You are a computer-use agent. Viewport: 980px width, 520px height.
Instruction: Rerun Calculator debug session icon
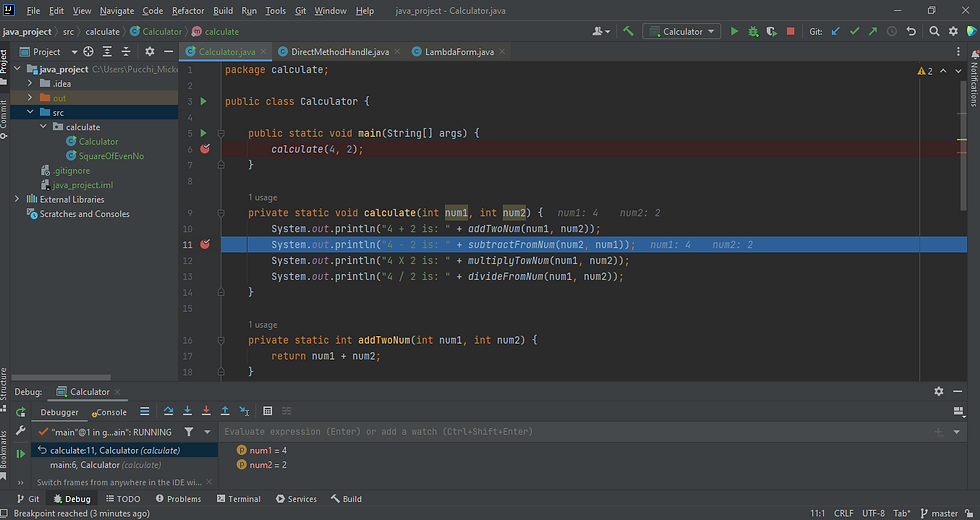[x=21, y=412]
